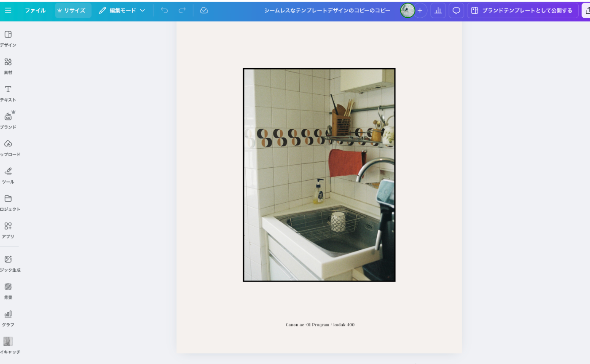Click ブランドテンプレートとして公開する button
The height and width of the screenshot is (364, 590).
pyautogui.click(x=522, y=11)
